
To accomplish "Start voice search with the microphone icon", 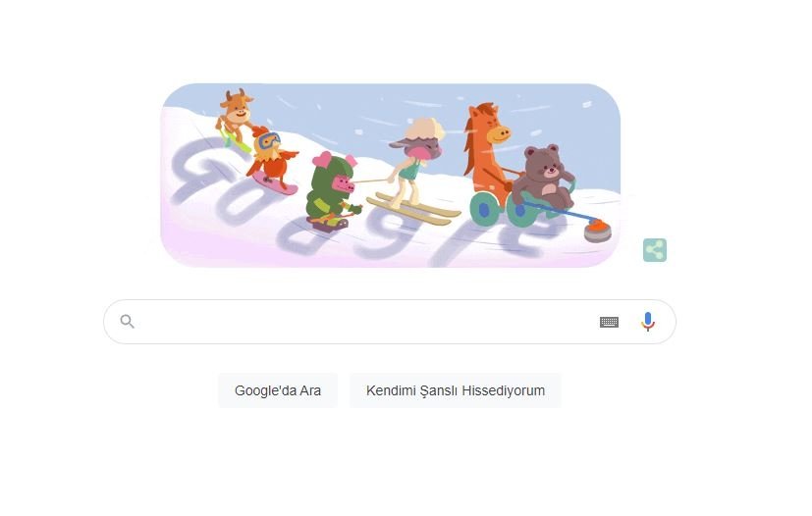I will click(x=647, y=322).
